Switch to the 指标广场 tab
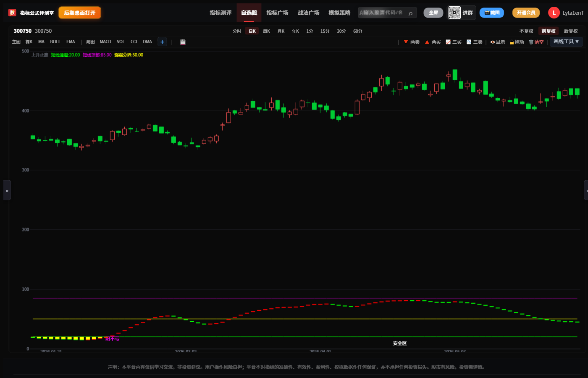Viewport: 588px width, 378px height. pyautogui.click(x=277, y=13)
